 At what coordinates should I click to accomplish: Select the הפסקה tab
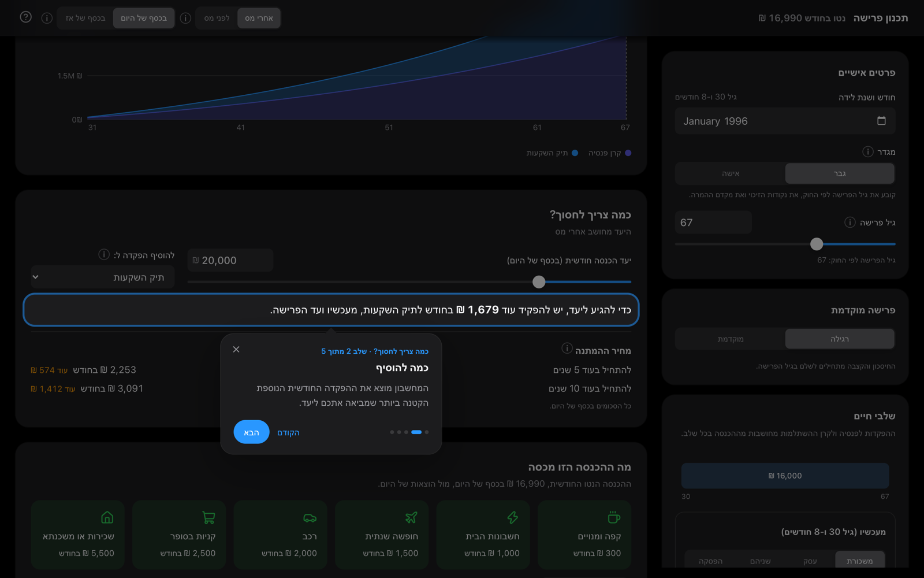710,561
